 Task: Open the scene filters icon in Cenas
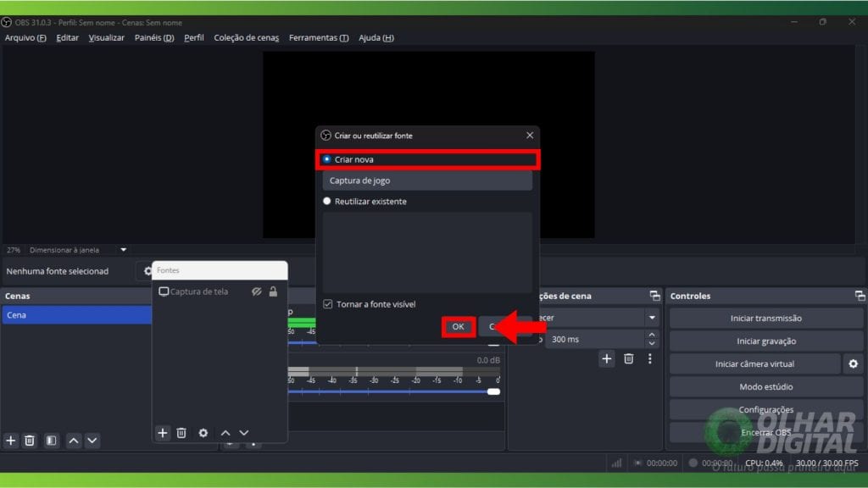click(x=51, y=441)
